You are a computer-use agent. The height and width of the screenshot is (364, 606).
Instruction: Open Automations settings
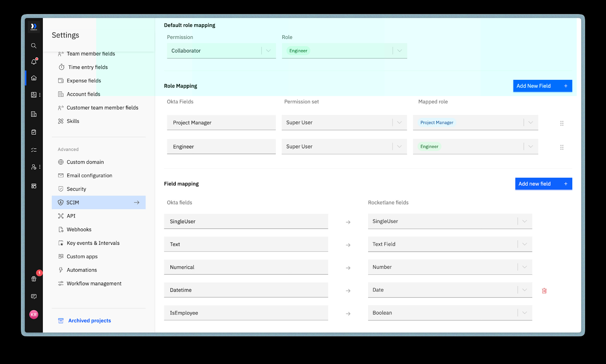point(81,270)
